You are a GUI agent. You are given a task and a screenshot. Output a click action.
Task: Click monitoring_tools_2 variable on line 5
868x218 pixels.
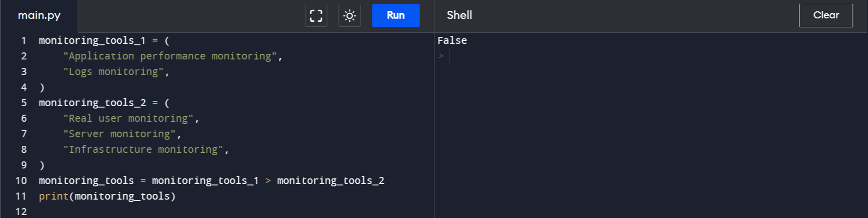pos(92,103)
